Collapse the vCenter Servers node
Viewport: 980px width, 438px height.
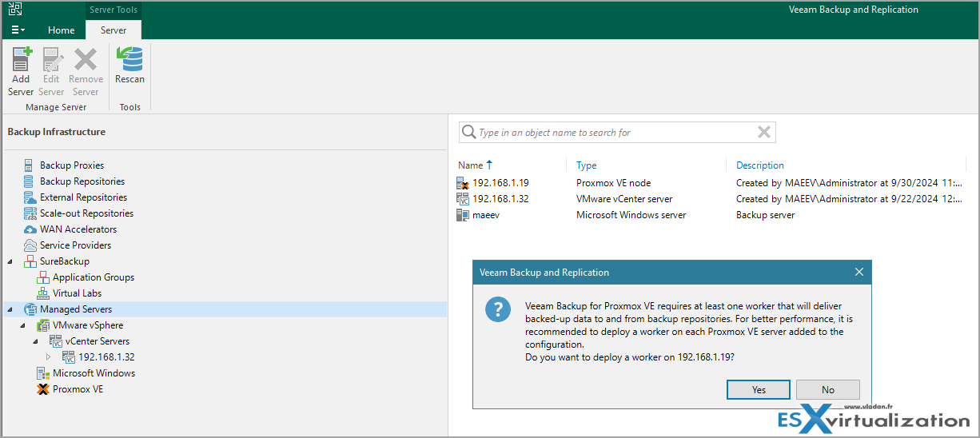[x=35, y=341]
